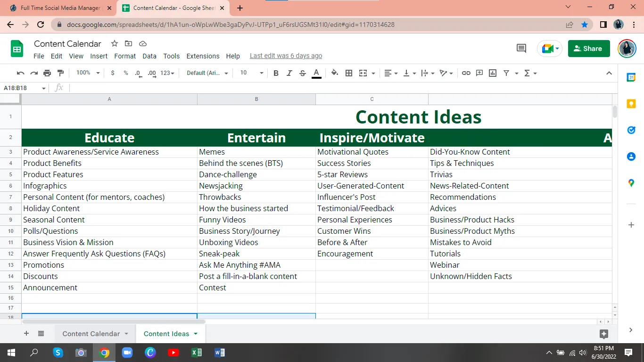Open comment history icon
This screenshot has height=362, width=644.
[x=521, y=48]
